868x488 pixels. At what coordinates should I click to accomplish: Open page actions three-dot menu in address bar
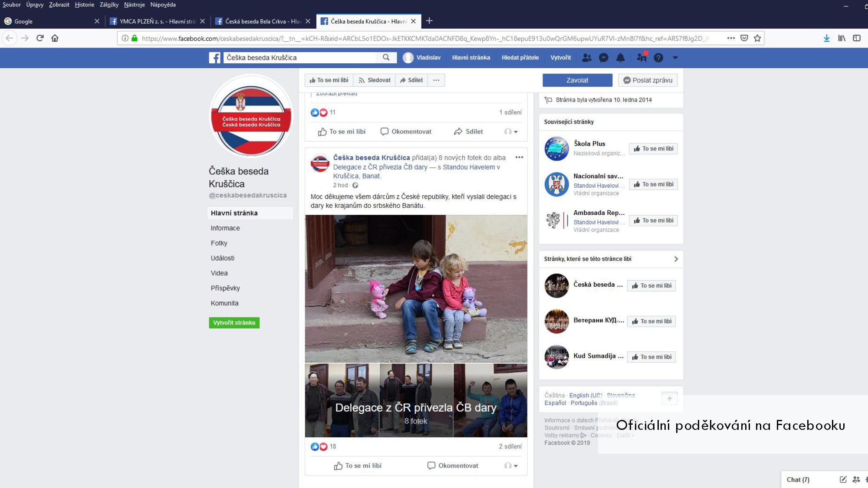[x=731, y=38]
